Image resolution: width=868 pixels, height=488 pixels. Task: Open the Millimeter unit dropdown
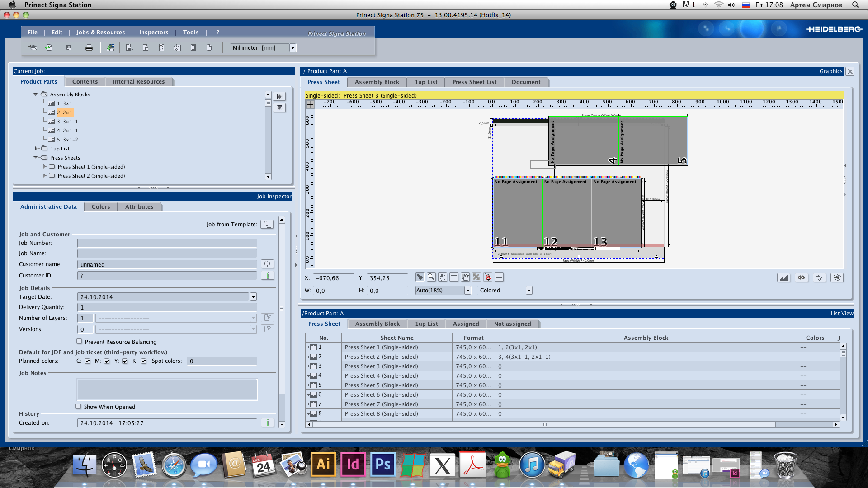coord(292,48)
